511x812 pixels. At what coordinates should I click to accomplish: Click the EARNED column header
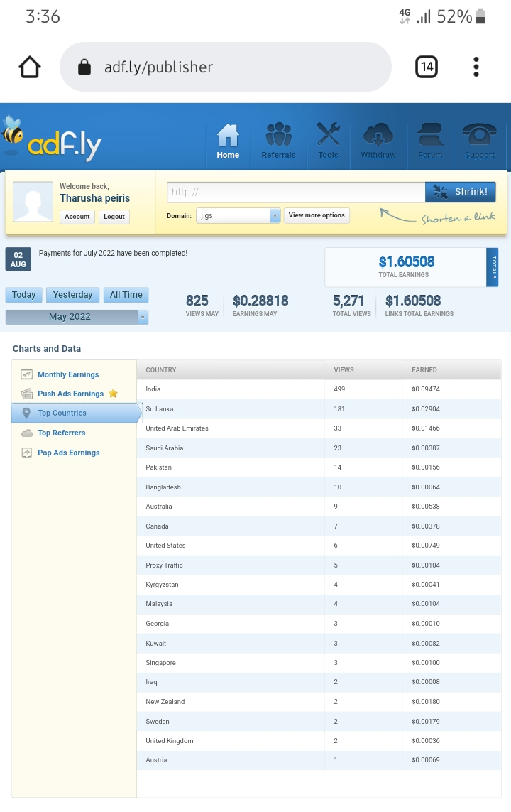[x=424, y=369]
